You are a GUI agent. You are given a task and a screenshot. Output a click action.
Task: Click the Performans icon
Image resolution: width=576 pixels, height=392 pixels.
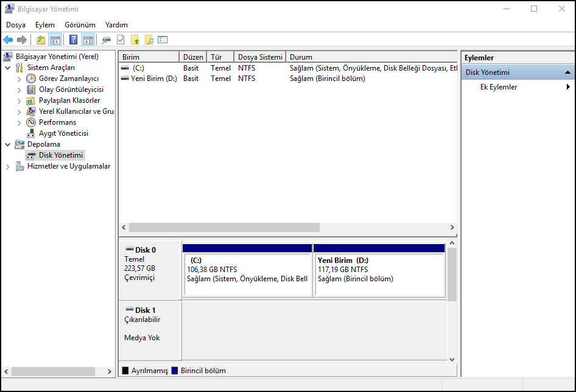point(31,122)
